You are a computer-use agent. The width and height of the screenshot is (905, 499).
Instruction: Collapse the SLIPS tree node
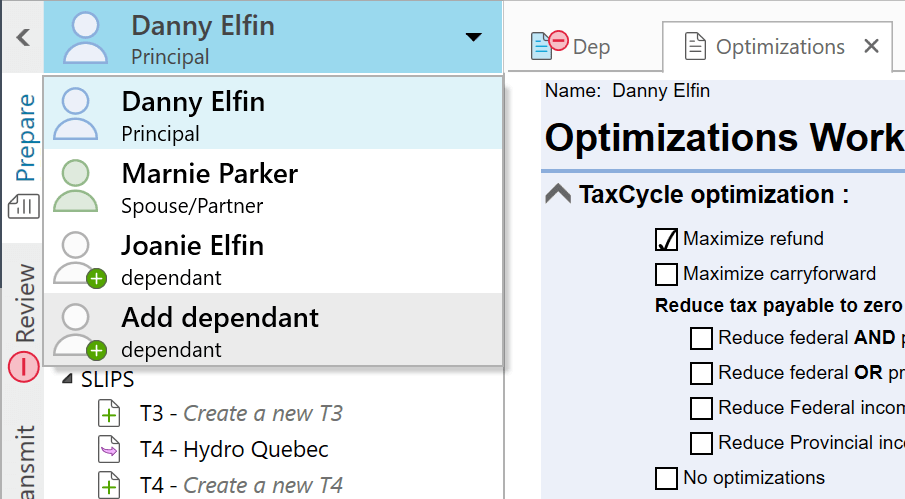[x=67, y=379]
